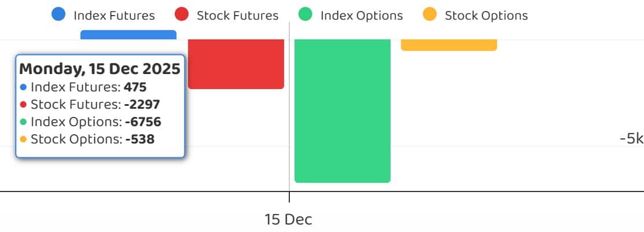644x232 pixels.
Task: Select the blue Index Futures bar
Action: point(128,35)
